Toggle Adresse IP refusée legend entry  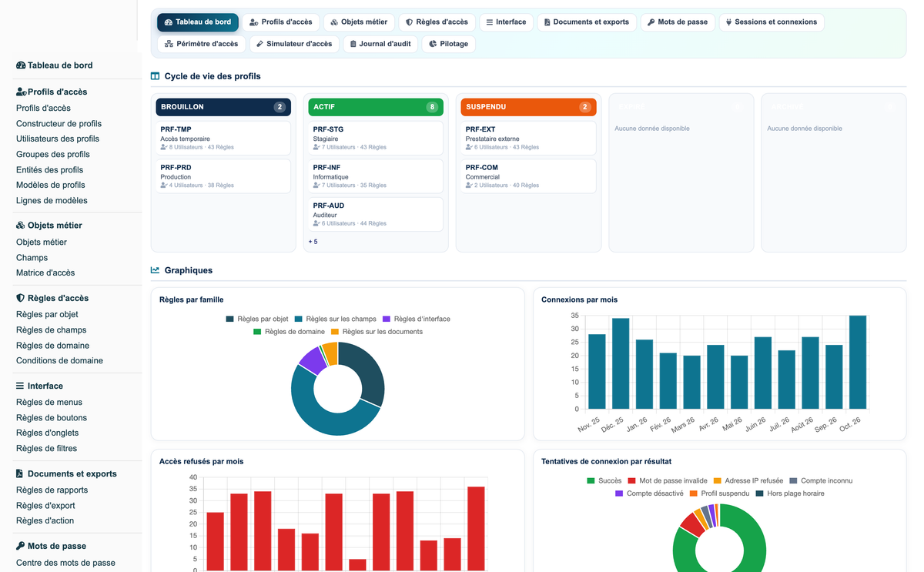[748, 480]
